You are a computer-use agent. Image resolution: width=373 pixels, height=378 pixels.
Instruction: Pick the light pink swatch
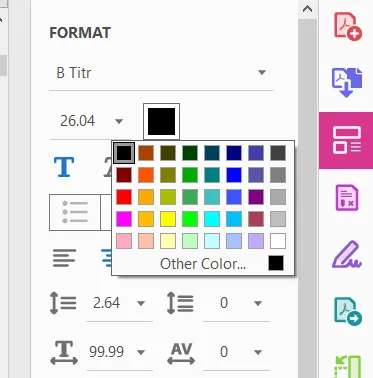[124, 241]
